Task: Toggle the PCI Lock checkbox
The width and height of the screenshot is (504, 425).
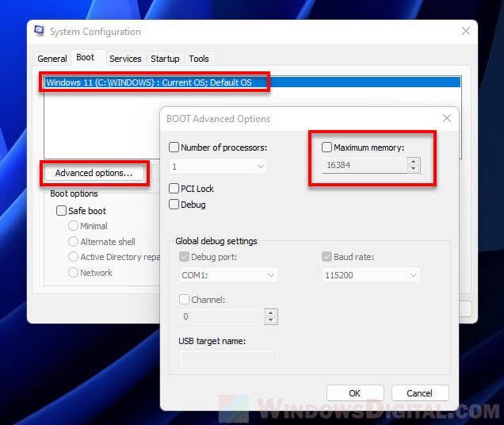Action: pos(174,188)
